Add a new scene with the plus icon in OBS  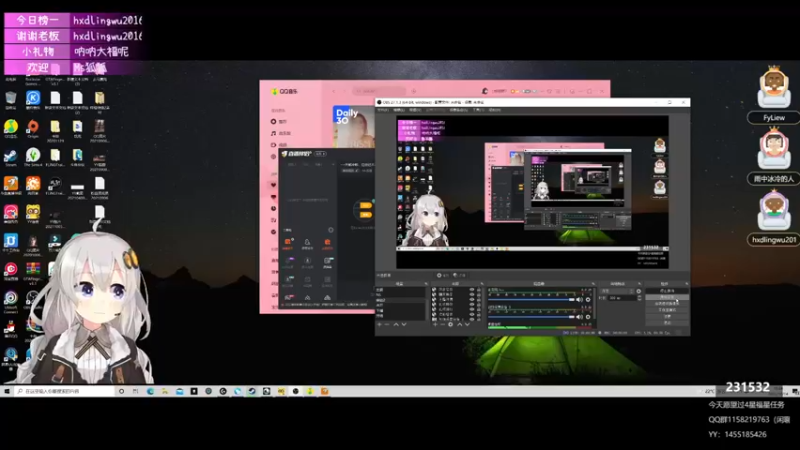coord(380,324)
